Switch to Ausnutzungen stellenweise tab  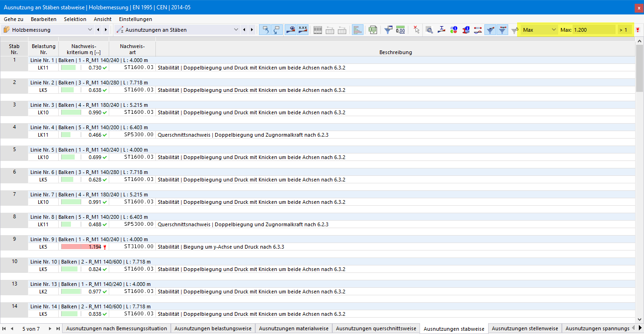click(x=525, y=329)
